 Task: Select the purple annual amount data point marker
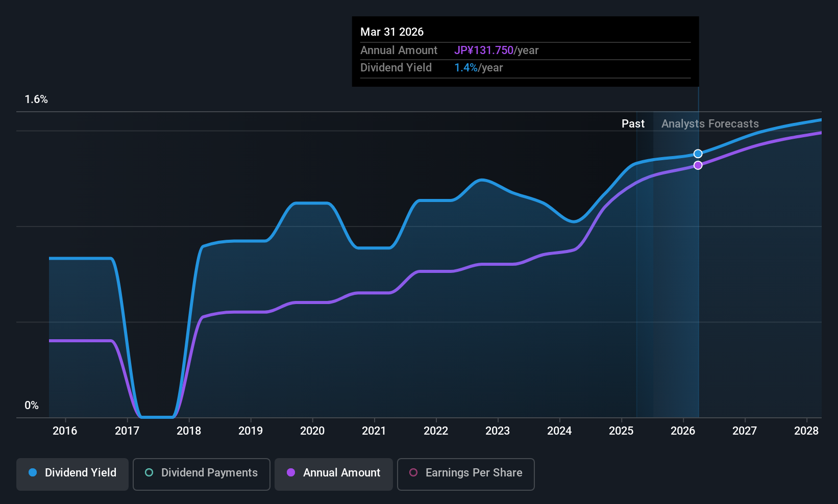click(x=698, y=165)
